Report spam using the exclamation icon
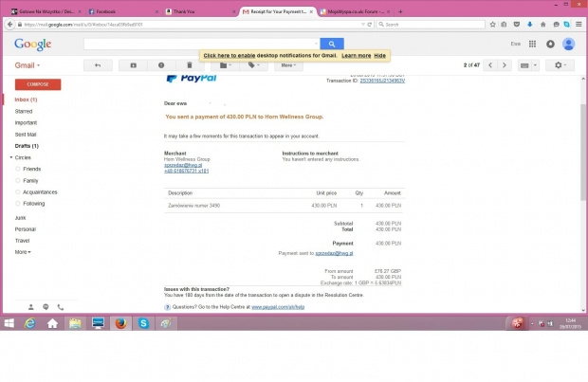Screen dimensions: 588x382 (161, 65)
